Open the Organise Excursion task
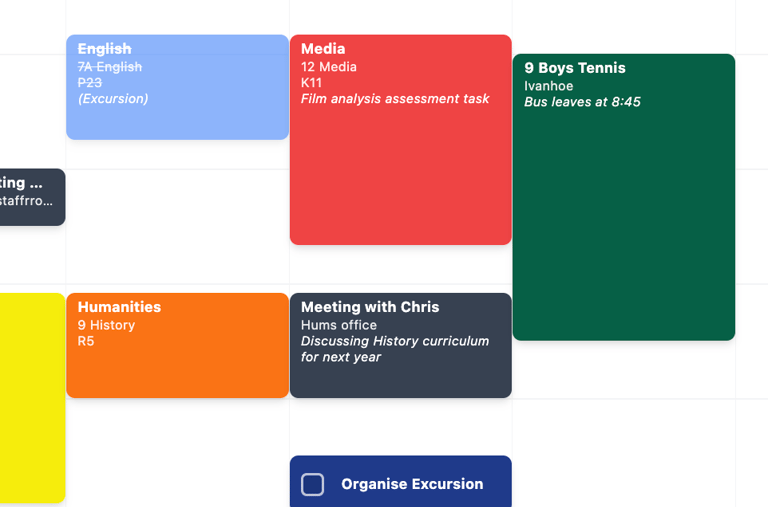The height and width of the screenshot is (507, 768). pyautogui.click(x=412, y=484)
